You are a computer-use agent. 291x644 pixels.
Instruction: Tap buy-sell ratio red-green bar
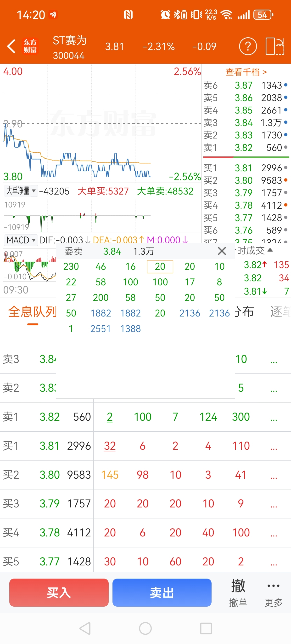pyautogui.click(x=246, y=157)
